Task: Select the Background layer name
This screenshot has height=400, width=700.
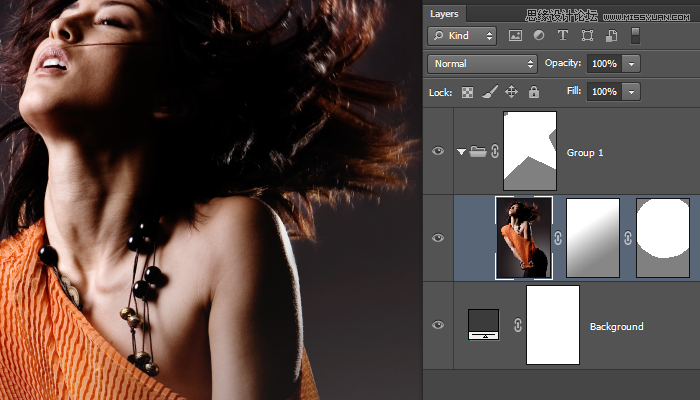Action: click(617, 326)
